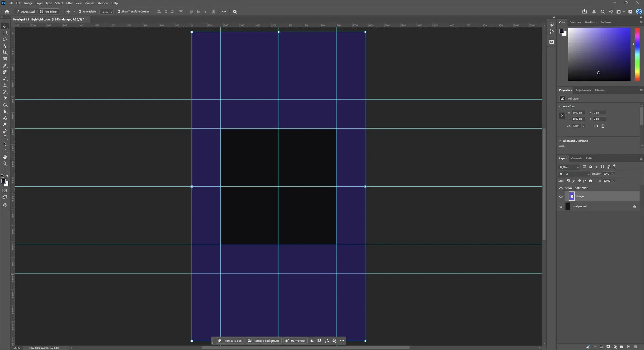Filter layers by adjustment layers icon
The width and height of the screenshot is (644, 350).
[x=591, y=167]
